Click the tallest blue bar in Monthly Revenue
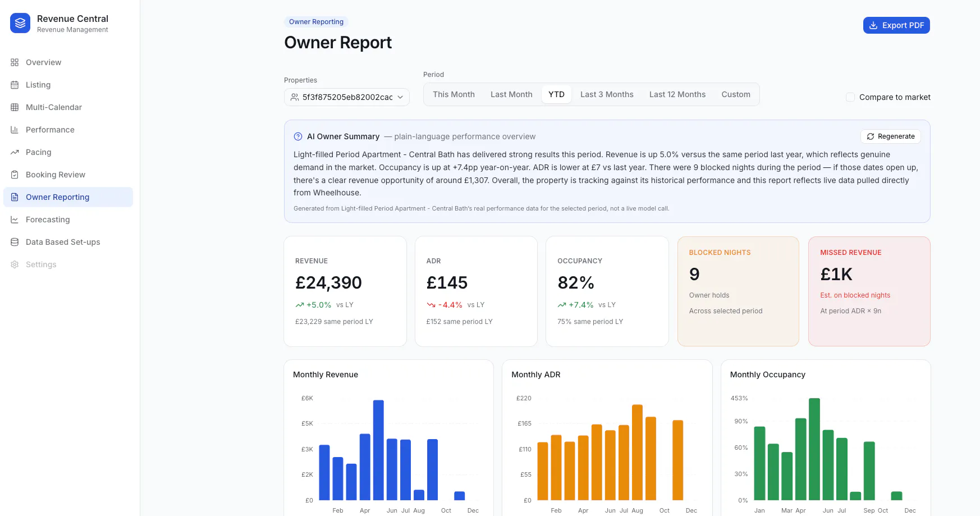980x516 pixels. pyautogui.click(x=378, y=450)
